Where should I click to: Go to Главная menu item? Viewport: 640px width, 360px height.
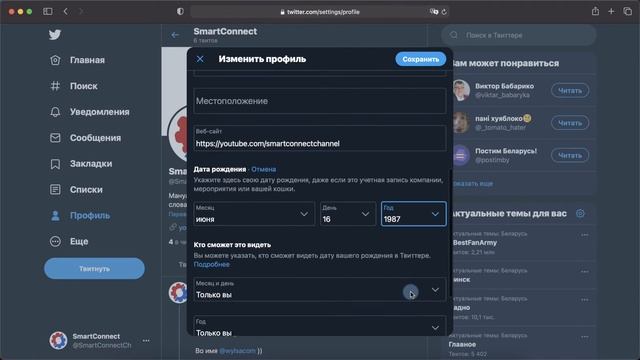[87, 60]
